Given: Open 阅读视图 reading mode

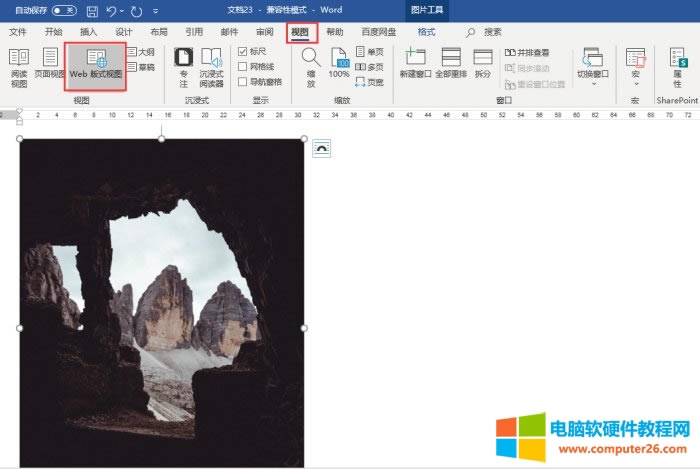Looking at the screenshot, I should click(x=19, y=65).
